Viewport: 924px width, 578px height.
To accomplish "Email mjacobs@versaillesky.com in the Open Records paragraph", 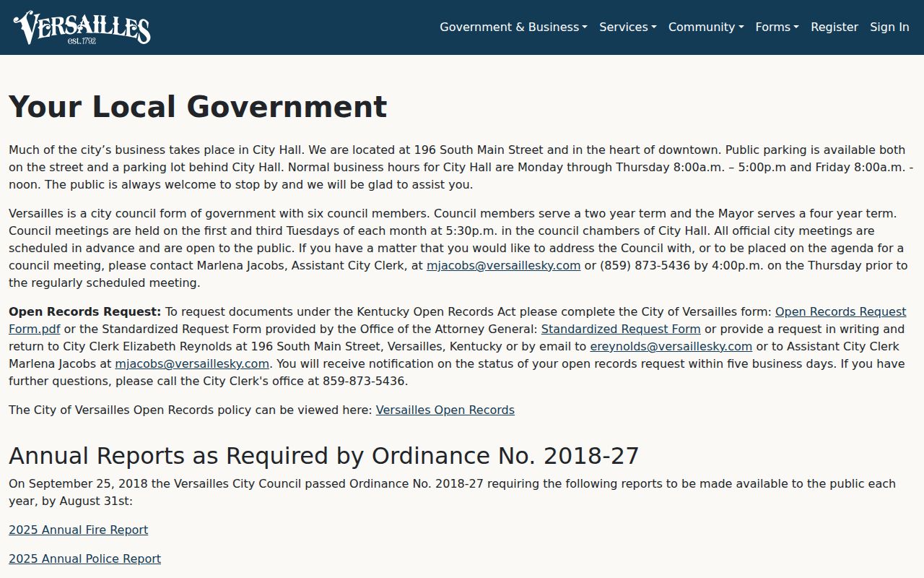I will (192, 363).
